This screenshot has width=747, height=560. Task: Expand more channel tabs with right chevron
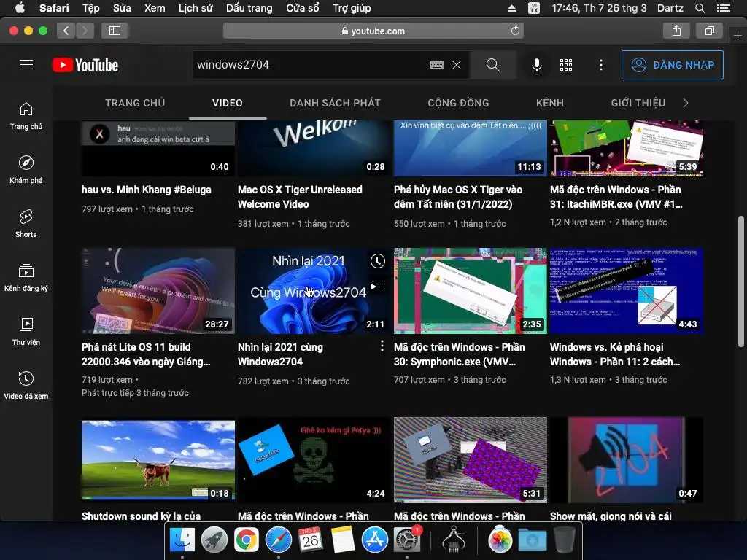[x=686, y=103]
